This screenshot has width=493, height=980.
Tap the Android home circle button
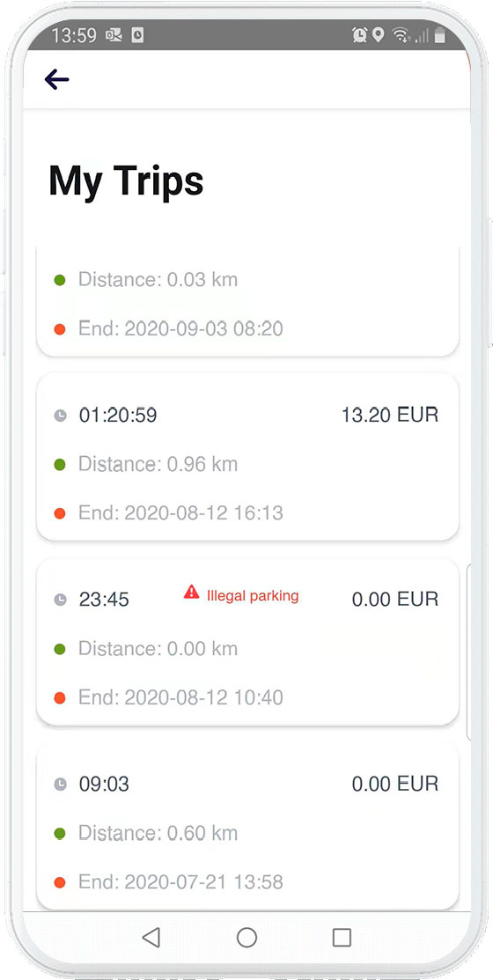pos(246,937)
